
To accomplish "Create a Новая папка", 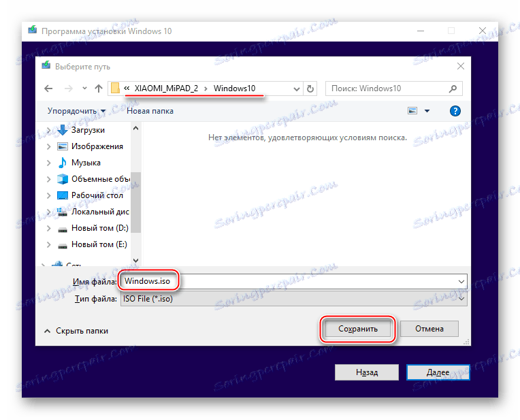I will click(x=150, y=111).
